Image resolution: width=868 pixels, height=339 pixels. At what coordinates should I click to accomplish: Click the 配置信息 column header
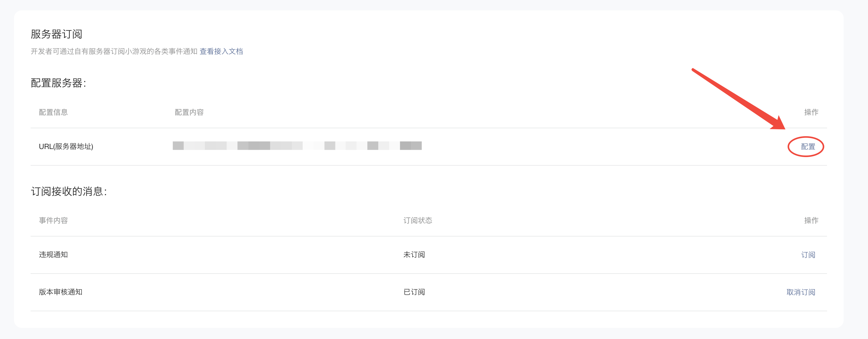(53, 112)
